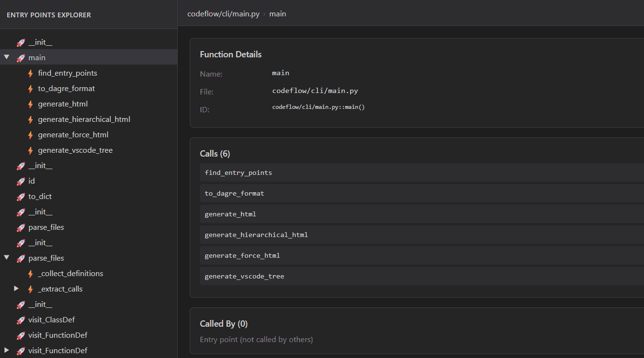Click the rocket icon next to id
The height and width of the screenshot is (358, 644).
coord(21,181)
